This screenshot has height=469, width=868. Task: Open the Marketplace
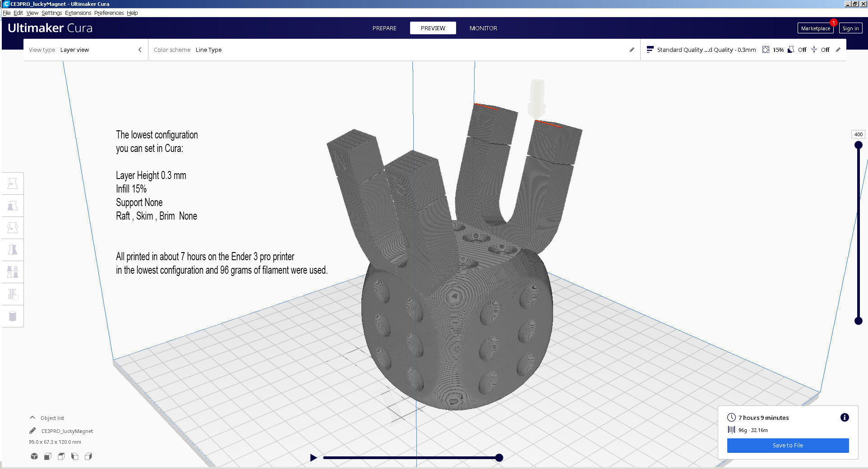pyautogui.click(x=815, y=28)
